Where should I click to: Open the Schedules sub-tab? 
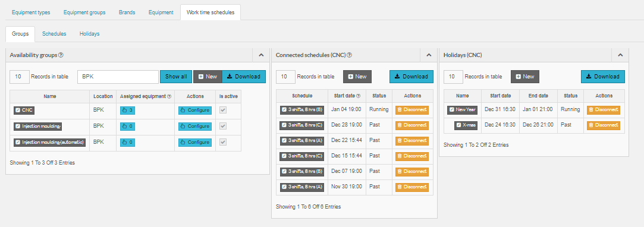[54, 34]
